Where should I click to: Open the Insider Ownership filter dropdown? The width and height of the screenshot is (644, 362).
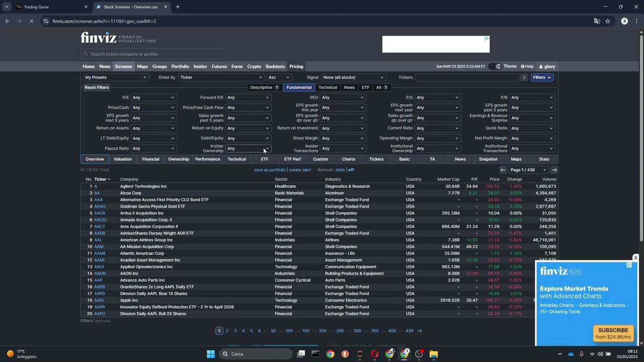[248, 148]
